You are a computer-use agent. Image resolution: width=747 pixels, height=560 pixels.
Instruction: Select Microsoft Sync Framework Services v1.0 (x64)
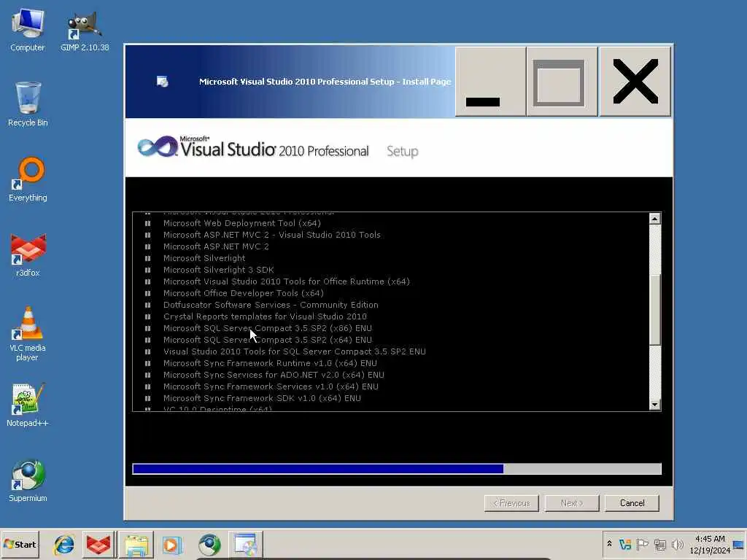tap(271, 386)
